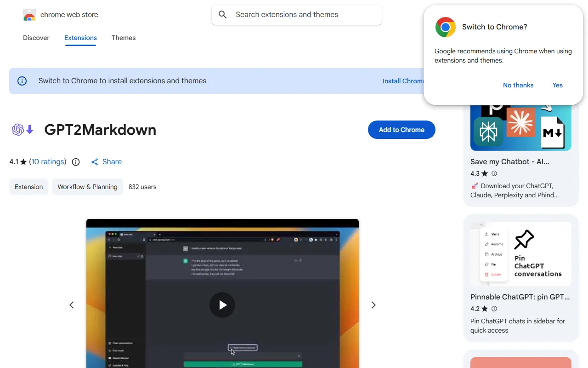Open the Discover tab
The image size is (588, 368).
point(36,38)
